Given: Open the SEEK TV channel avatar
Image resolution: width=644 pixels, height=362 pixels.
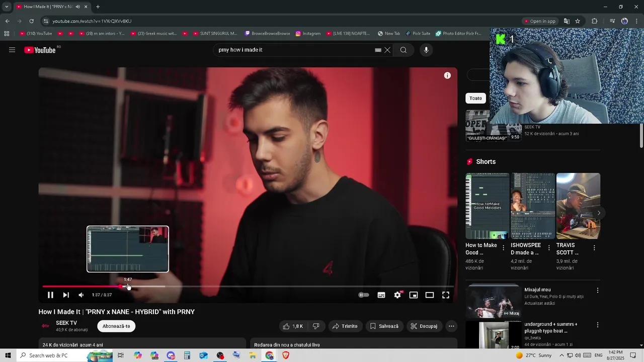Looking at the screenshot, I should click(45, 326).
